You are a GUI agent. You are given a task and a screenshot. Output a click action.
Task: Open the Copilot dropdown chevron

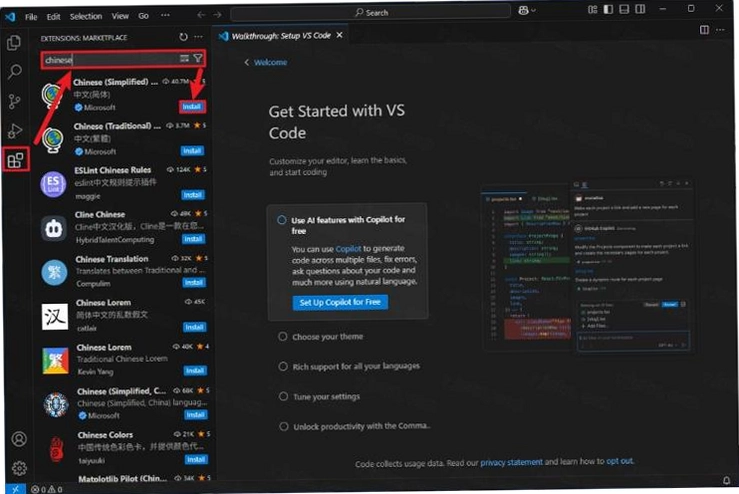[534, 10]
